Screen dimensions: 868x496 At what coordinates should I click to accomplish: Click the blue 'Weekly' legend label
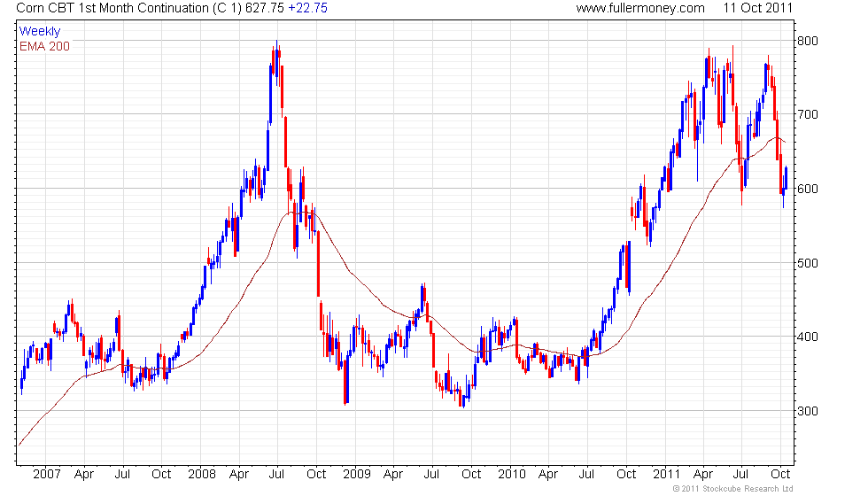click(x=39, y=31)
